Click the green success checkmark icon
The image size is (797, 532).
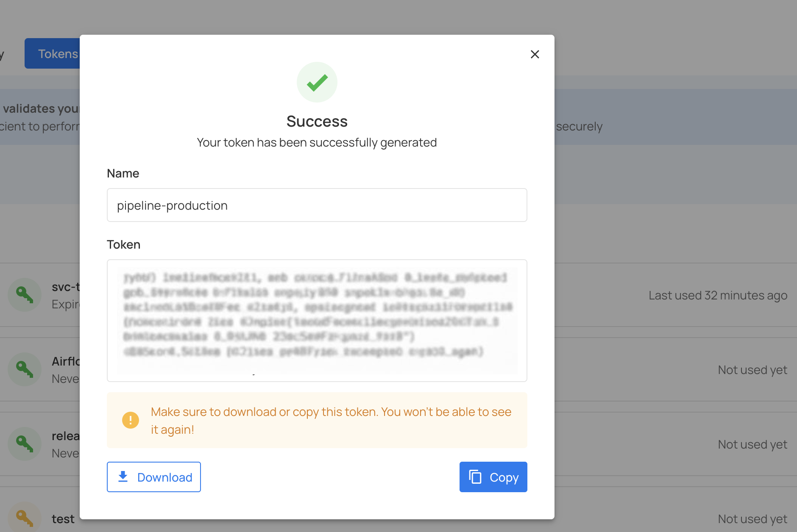coord(317,82)
